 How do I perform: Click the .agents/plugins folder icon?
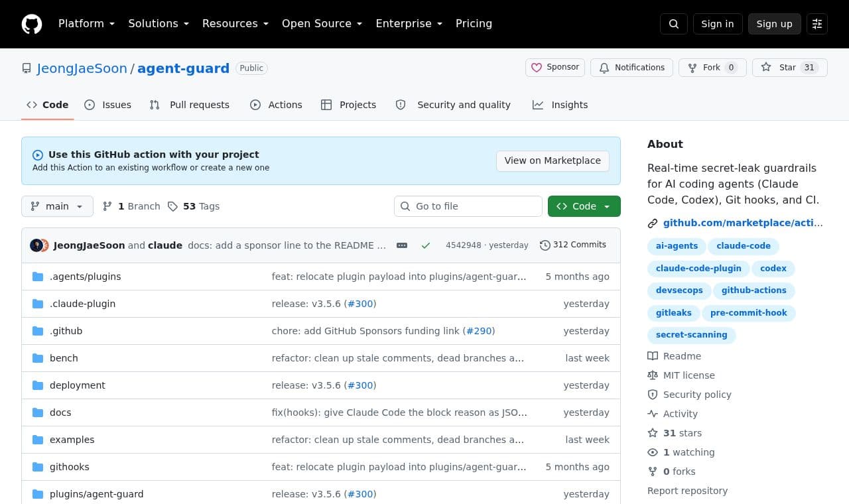[x=38, y=277]
